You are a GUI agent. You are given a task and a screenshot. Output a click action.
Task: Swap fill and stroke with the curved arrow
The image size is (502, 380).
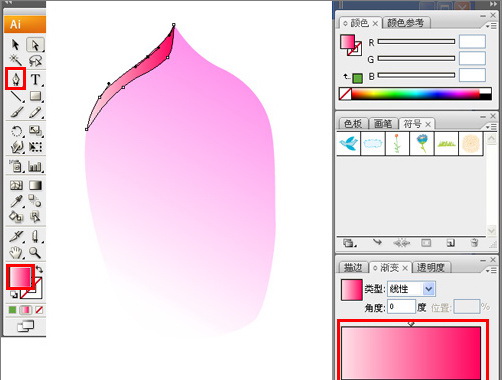click(39, 269)
